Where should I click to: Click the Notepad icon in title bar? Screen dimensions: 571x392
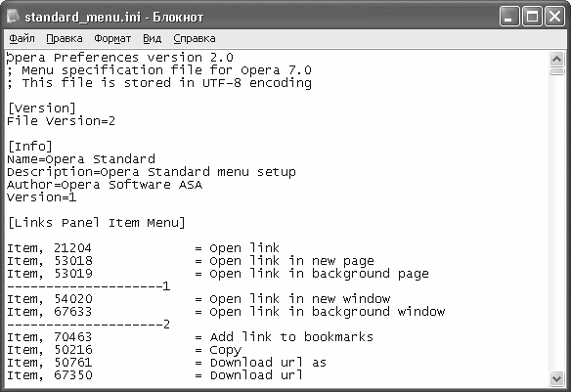(13, 17)
